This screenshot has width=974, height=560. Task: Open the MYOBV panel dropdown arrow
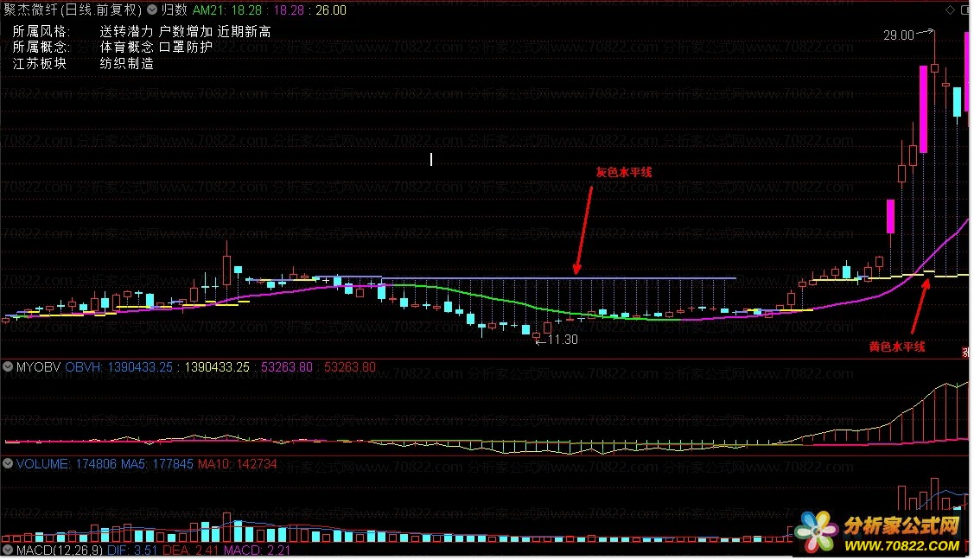pyautogui.click(x=8, y=367)
